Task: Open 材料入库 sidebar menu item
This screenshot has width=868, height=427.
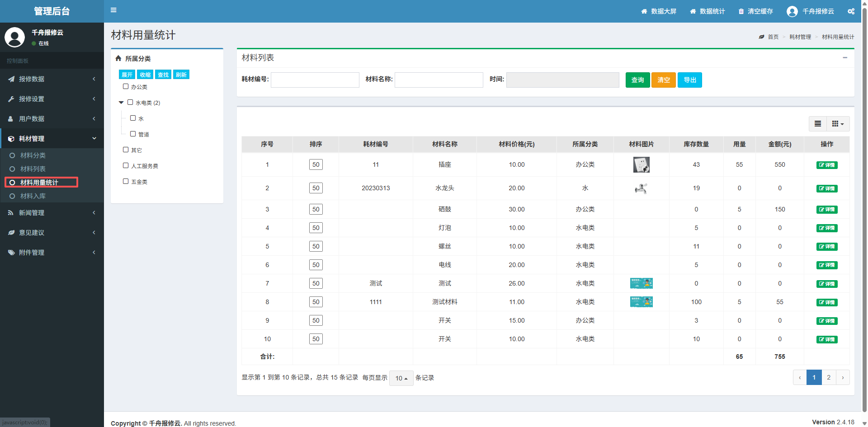Action: (33, 196)
